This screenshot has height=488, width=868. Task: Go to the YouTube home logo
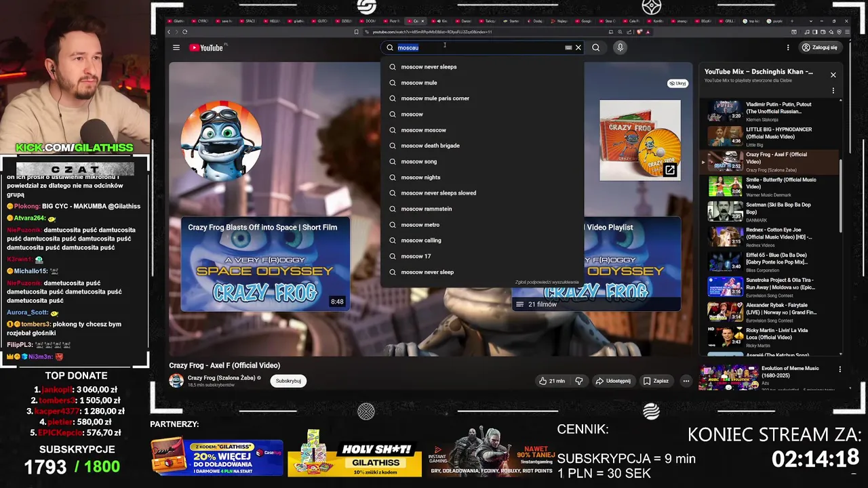coord(206,47)
